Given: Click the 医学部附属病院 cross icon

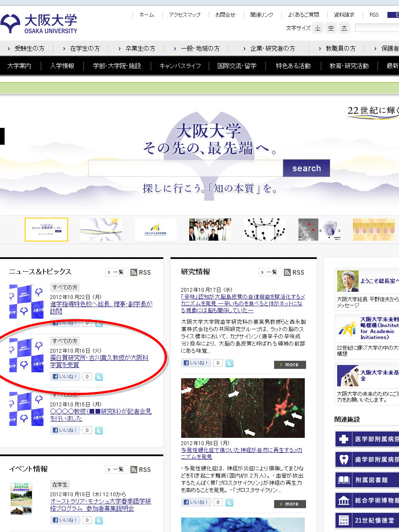Looking at the screenshot, I should [343, 439].
